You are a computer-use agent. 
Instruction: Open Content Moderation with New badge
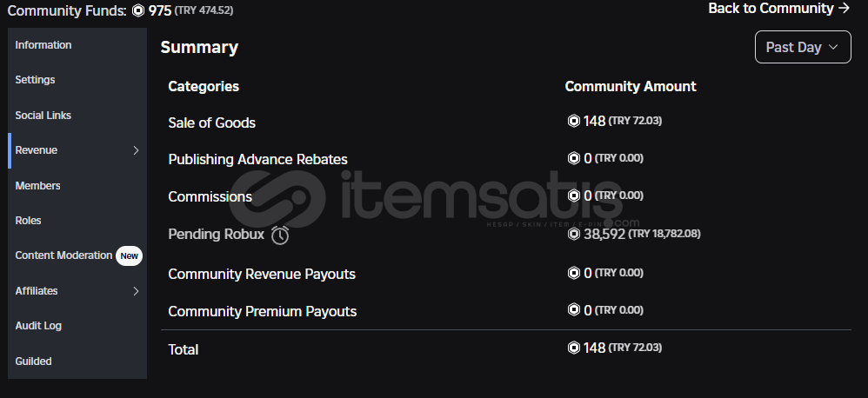coord(77,255)
